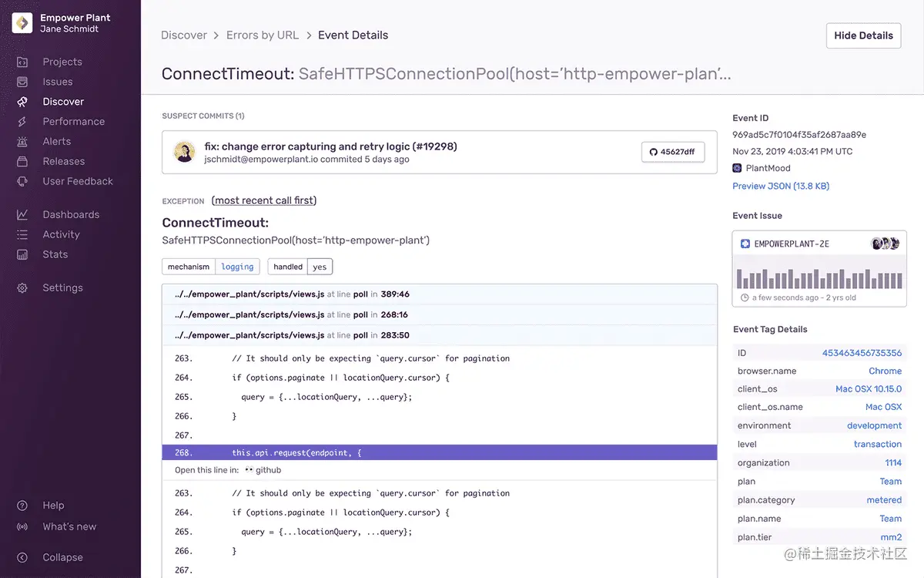Click the Hide Details button
924x578 pixels.
[x=863, y=35]
